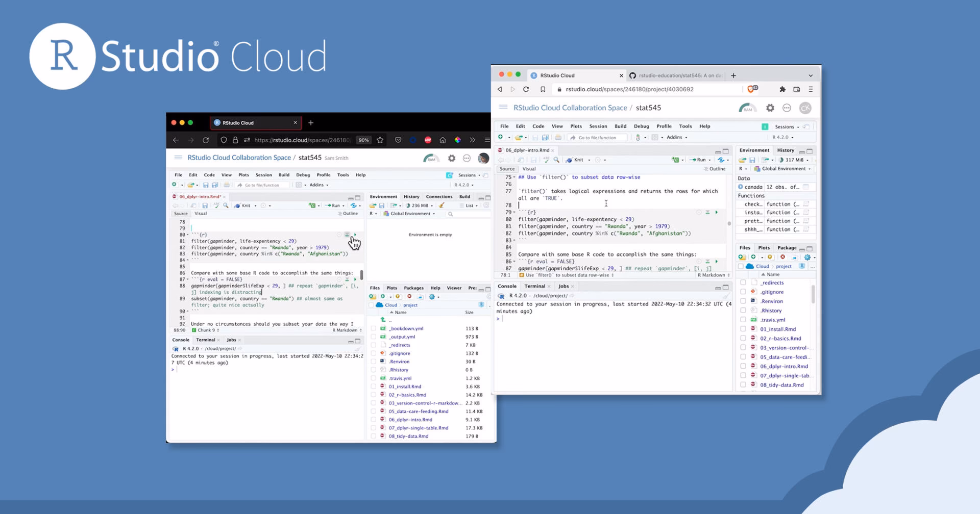Open the Session menu

click(x=598, y=126)
